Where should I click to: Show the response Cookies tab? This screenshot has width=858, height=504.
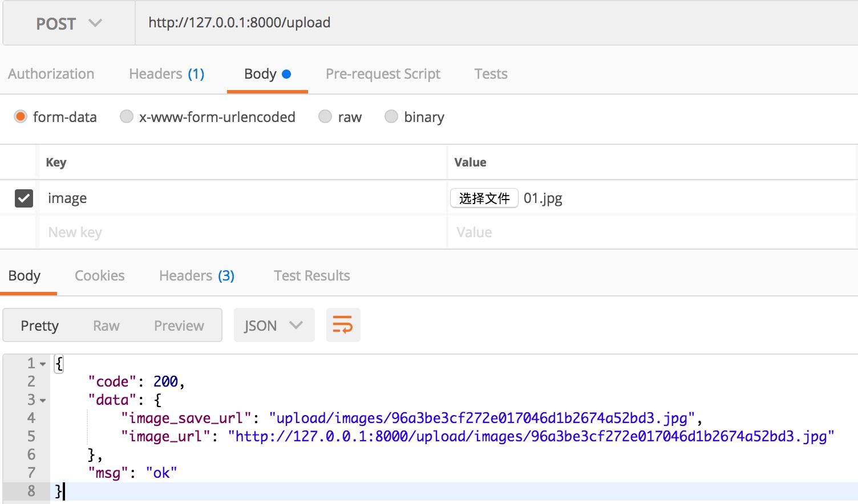click(x=100, y=276)
